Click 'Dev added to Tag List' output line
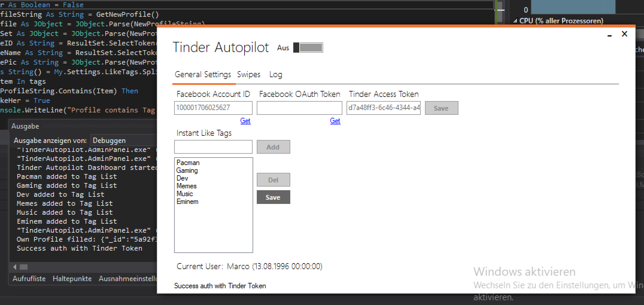This screenshot has height=305, width=644. point(60,194)
